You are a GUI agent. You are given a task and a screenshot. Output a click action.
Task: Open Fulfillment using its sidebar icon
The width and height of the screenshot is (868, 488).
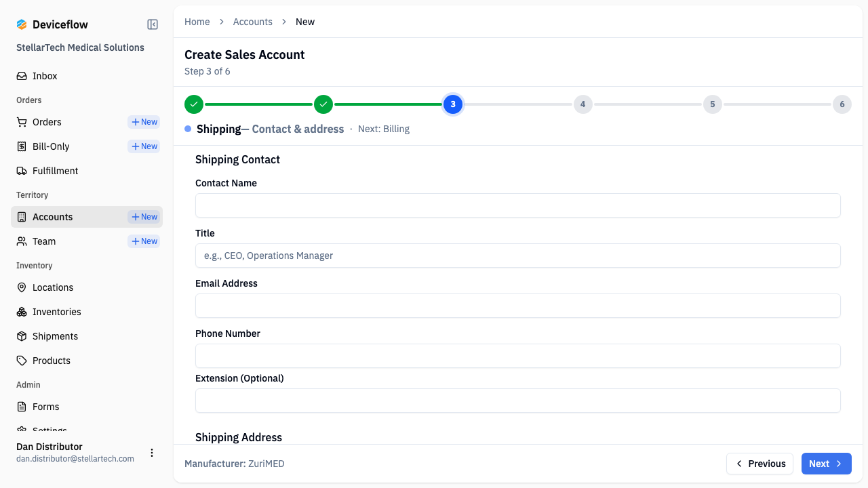[x=22, y=171]
